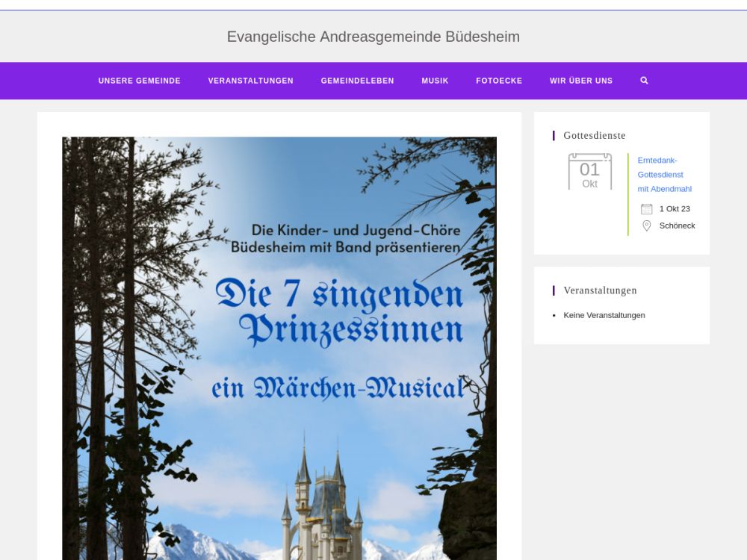Select the Keine Veranstaltungen list entry
The height and width of the screenshot is (560, 747).
pos(604,315)
